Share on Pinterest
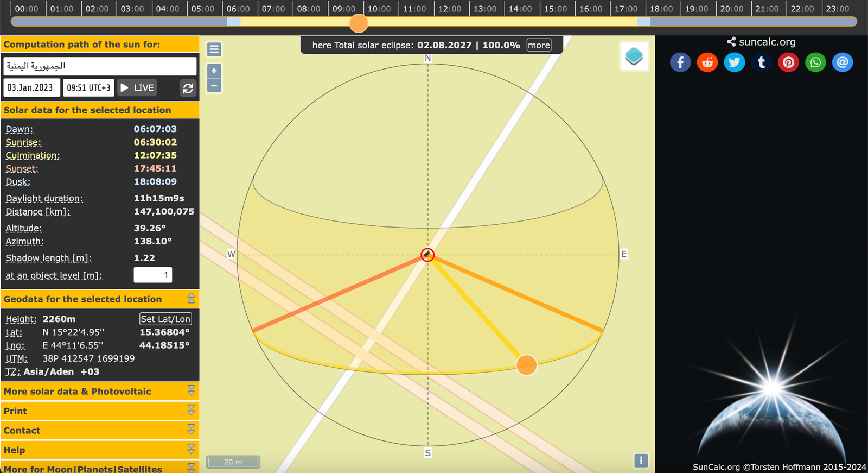Image resolution: width=868 pixels, height=473 pixels. [x=788, y=62]
